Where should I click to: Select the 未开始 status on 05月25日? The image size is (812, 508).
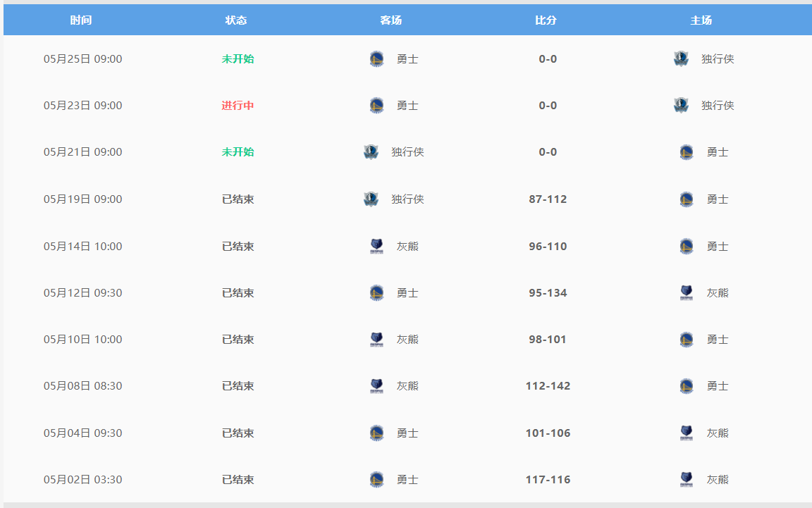tap(238, 59)
